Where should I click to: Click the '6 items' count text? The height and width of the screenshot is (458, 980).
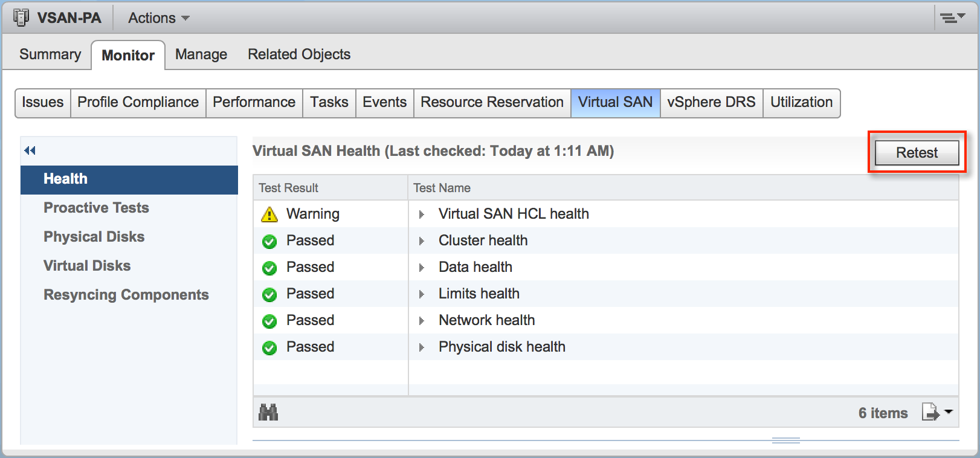tap(883, 413)
